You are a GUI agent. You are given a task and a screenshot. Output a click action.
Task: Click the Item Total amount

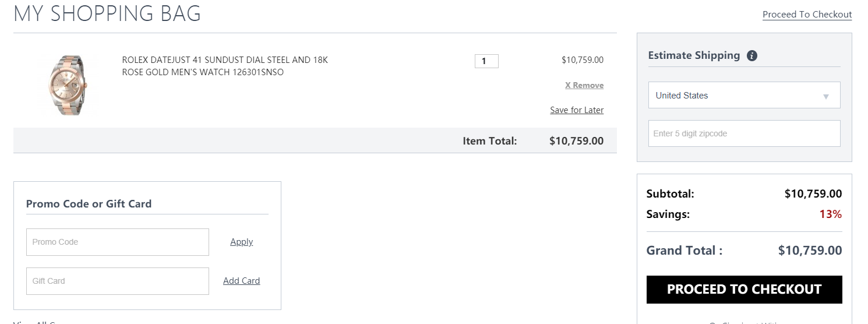coord(576,140)
